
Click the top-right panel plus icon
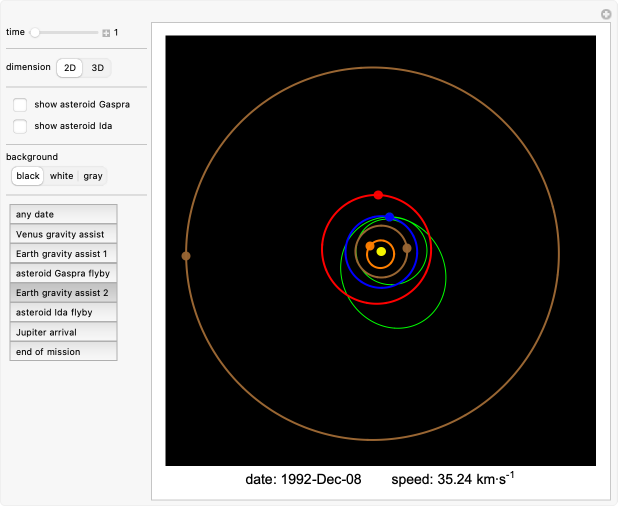605,14
